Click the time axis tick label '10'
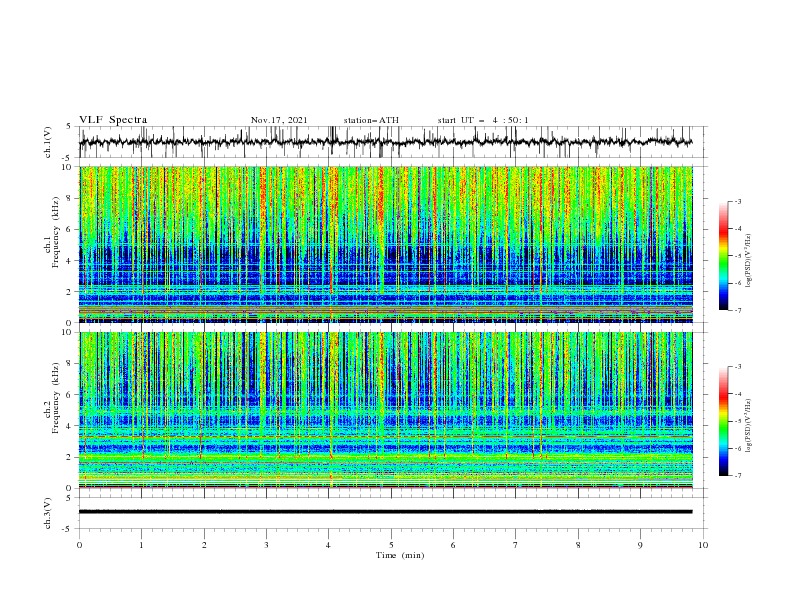The image size is (792, 612). tap(703, 545)
